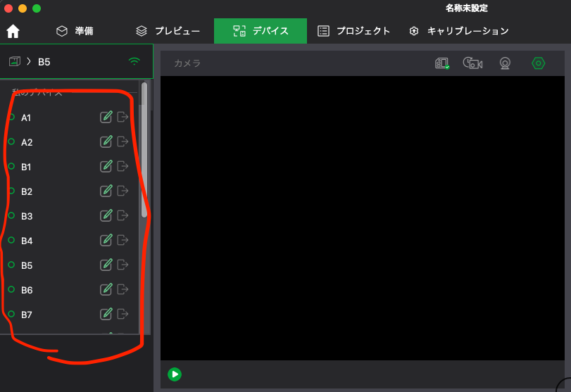Select device B7 status circle
Screen dimensions: 571x392
[x=11, y=314]
